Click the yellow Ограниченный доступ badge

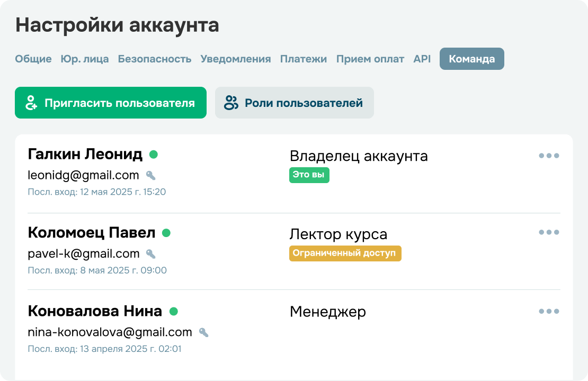point(345,253)
